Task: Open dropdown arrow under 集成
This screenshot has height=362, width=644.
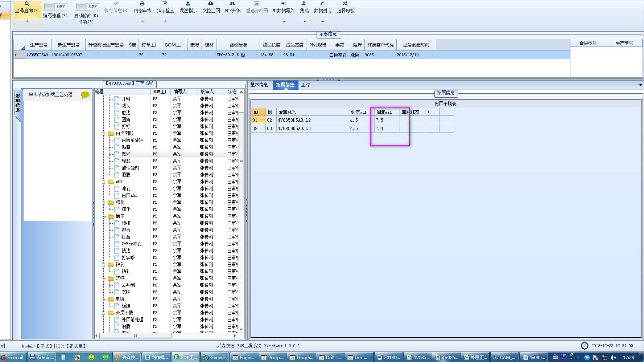Action: coord(305,22)
